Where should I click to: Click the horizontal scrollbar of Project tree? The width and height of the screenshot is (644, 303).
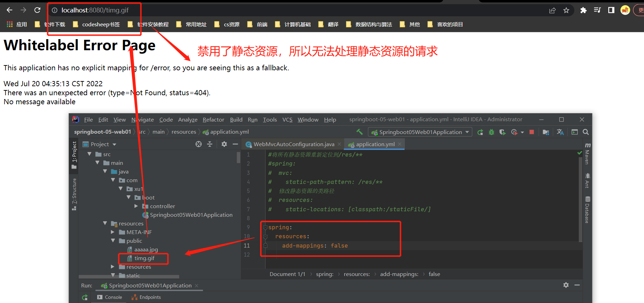pyautogui.click(x=129, y=277)
